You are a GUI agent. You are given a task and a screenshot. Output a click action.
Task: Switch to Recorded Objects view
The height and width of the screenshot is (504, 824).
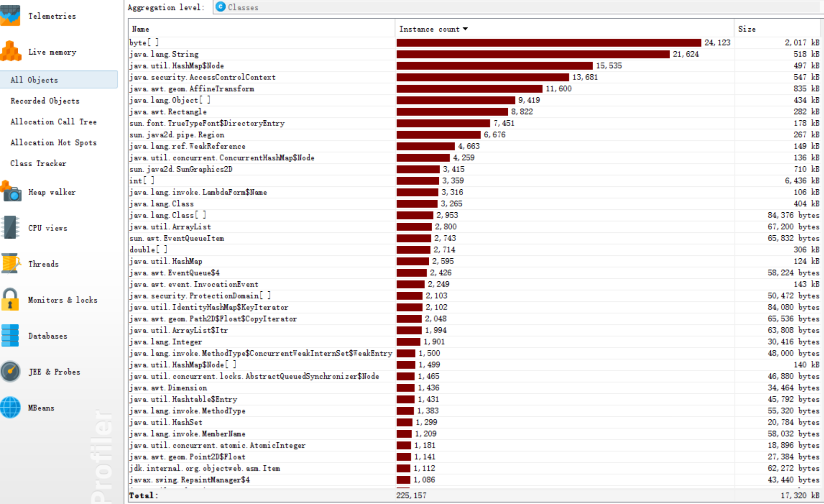click(45, 101)
